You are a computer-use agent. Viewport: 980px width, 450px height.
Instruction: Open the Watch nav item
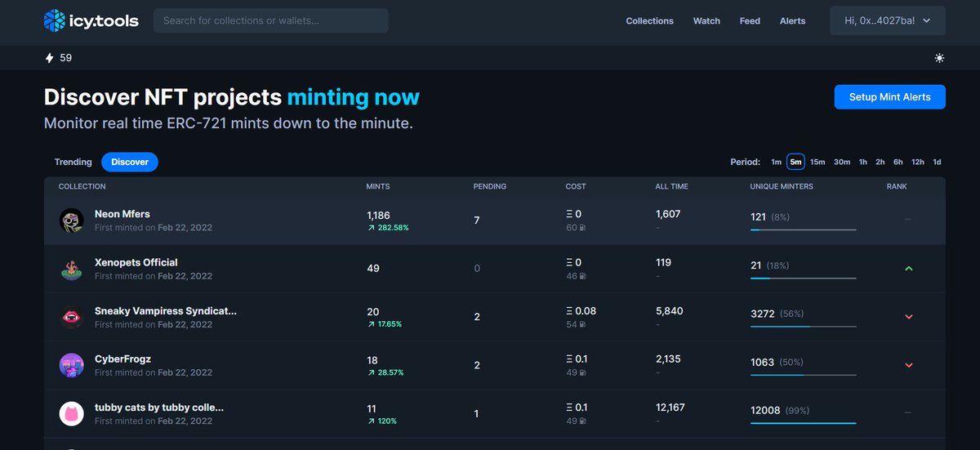706,21
